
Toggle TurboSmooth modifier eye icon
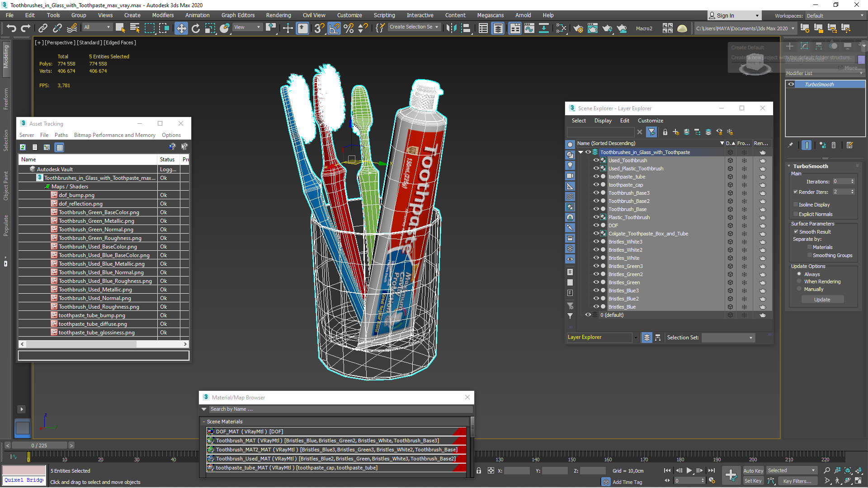click(x=791, y=84)
